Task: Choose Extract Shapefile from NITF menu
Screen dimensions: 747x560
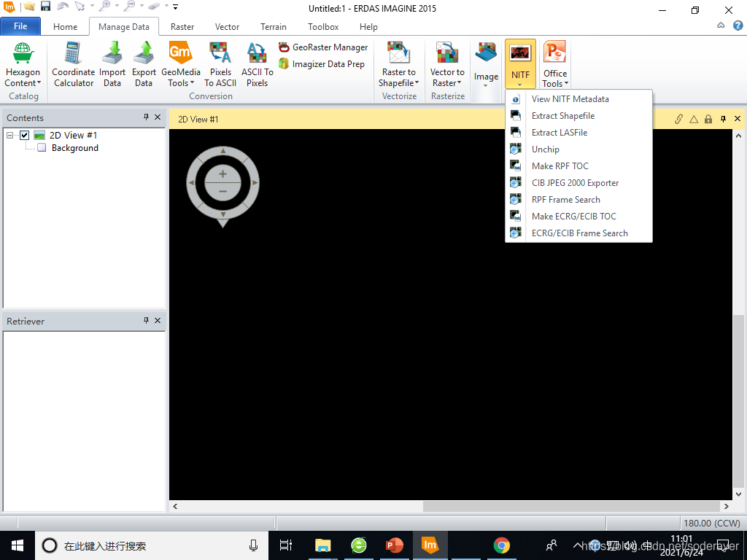Action: [x=578, y=116]
